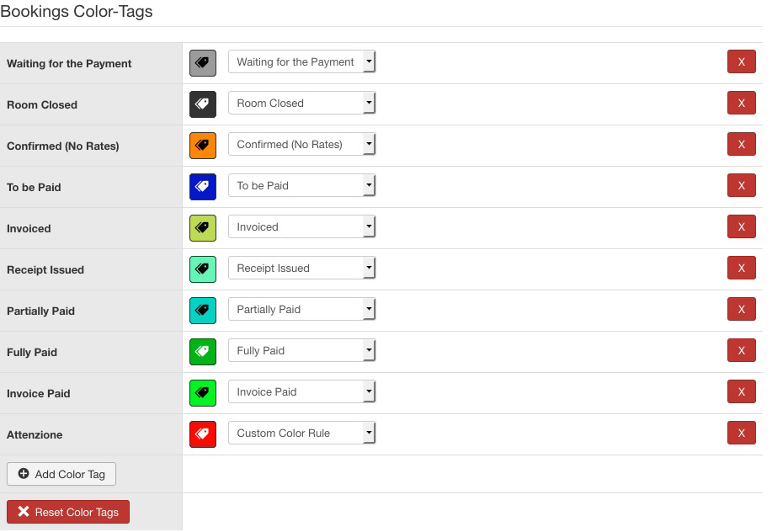Click the gray tag icon for Waiting for the Payment
This screenshot has width=772, height=532.
[203, 62]
